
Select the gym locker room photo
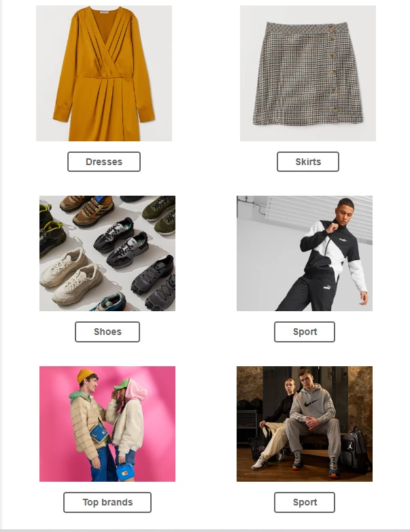(x=305, y=424)
